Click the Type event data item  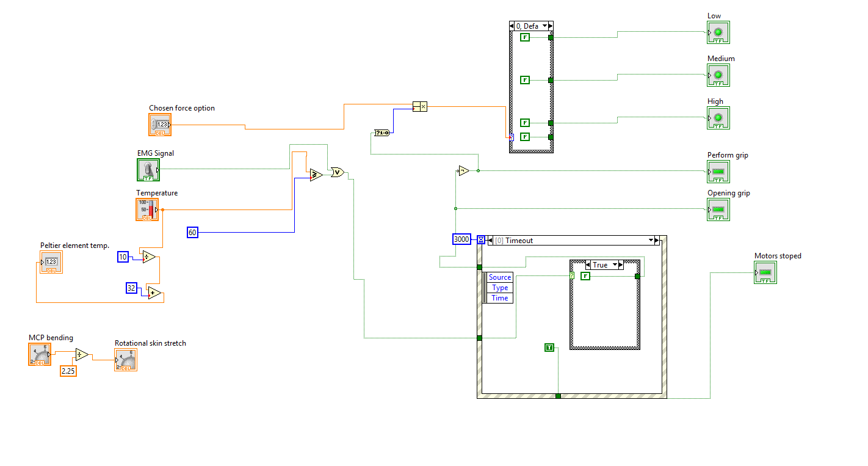499,288
